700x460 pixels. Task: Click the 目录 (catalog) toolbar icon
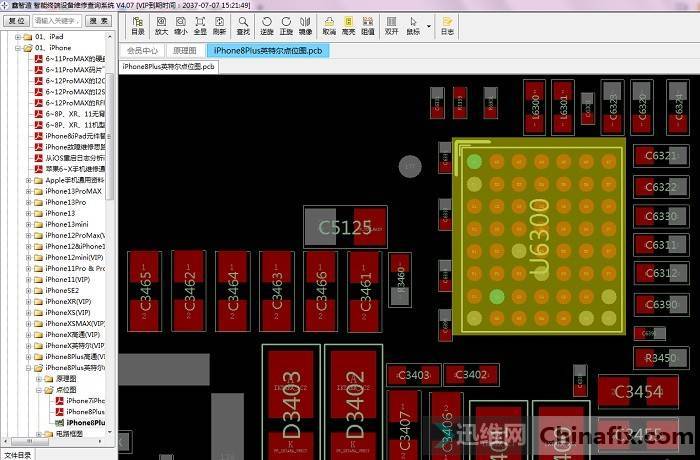(138, 25)
